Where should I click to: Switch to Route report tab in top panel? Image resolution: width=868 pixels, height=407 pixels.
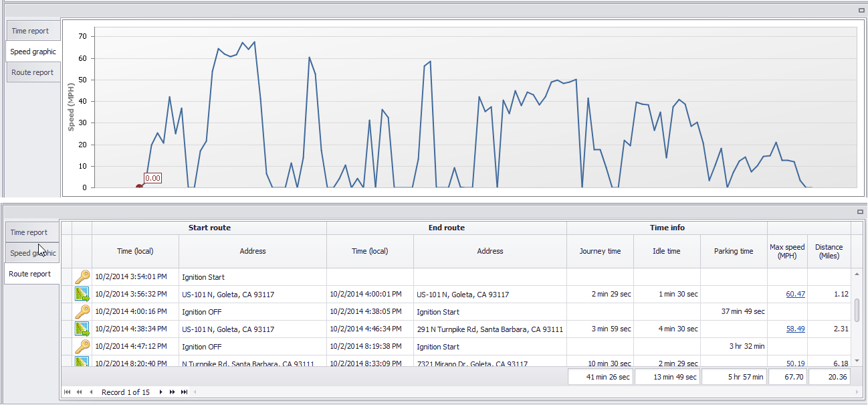coord(32,72)
